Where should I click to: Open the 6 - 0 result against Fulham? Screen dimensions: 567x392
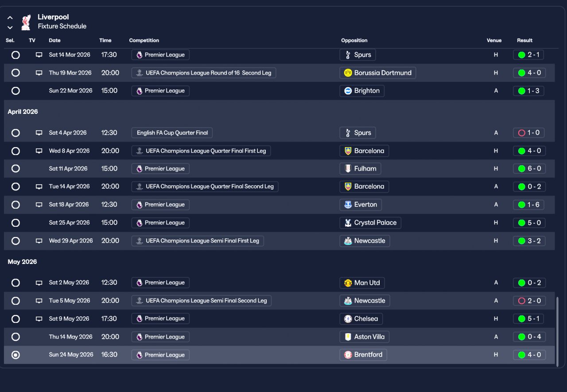(529, 169)
